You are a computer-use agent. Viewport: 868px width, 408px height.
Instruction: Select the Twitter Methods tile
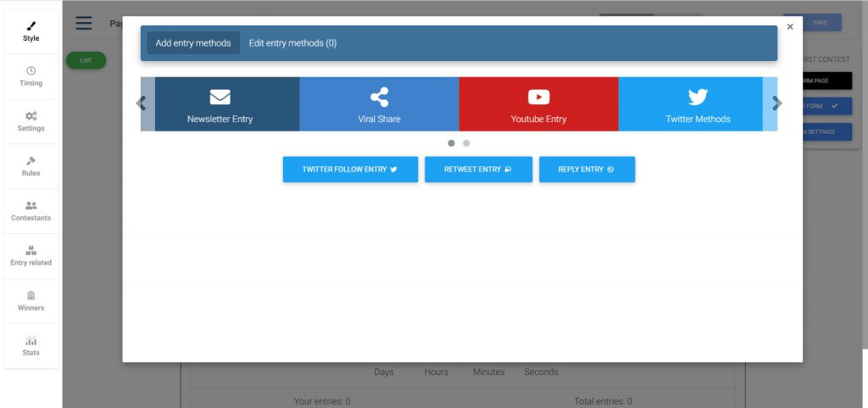[x=697, y=104]
